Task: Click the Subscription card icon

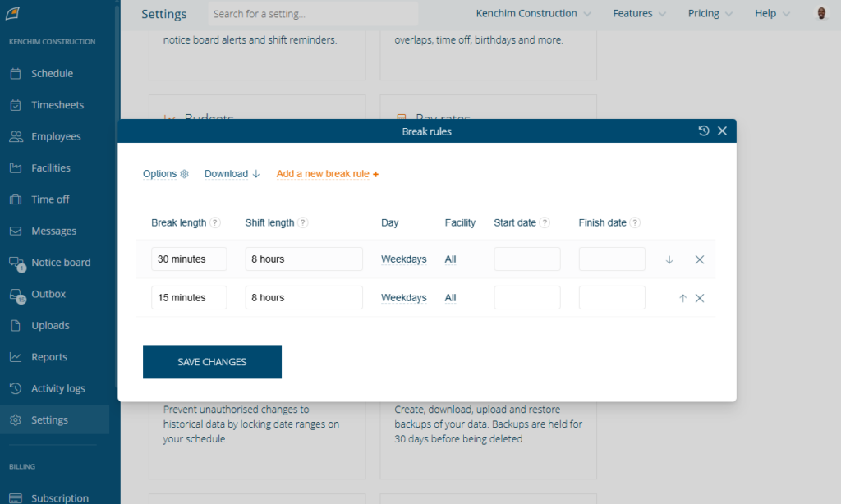Action: (x=16, y=498)
